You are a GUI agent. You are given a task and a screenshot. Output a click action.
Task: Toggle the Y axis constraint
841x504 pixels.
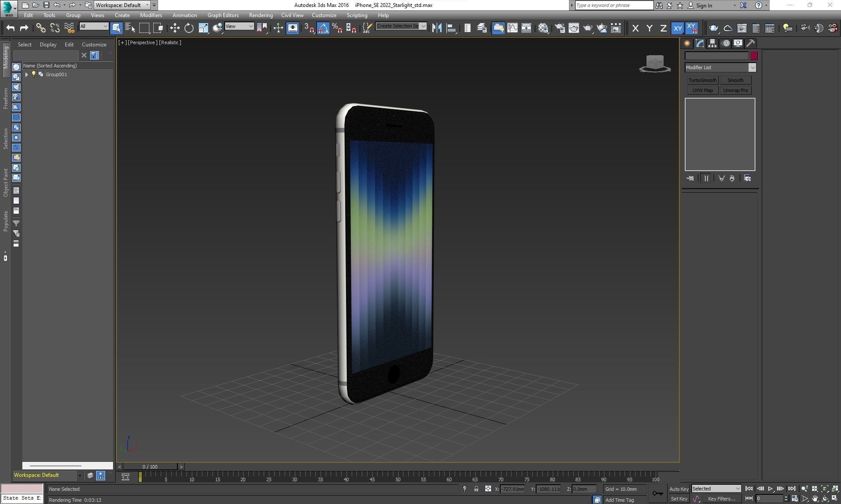tap(650, 28)
